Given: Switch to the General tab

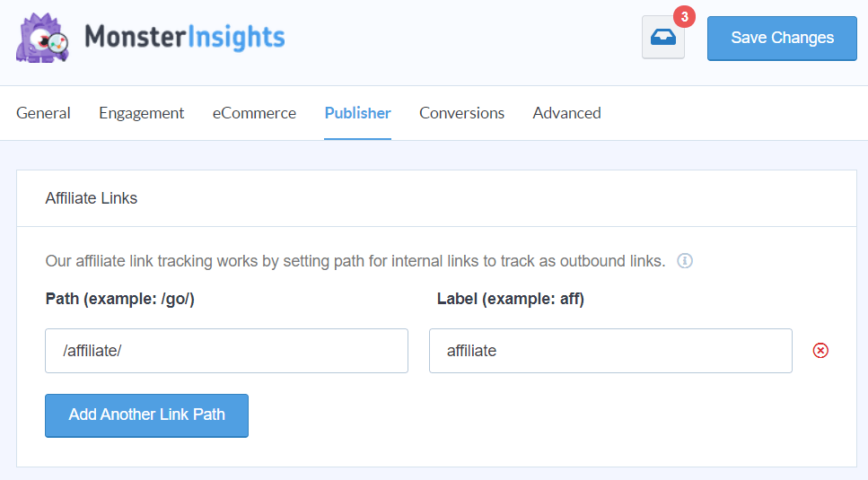Looking at the screenshot, I should tap(43, 113).
